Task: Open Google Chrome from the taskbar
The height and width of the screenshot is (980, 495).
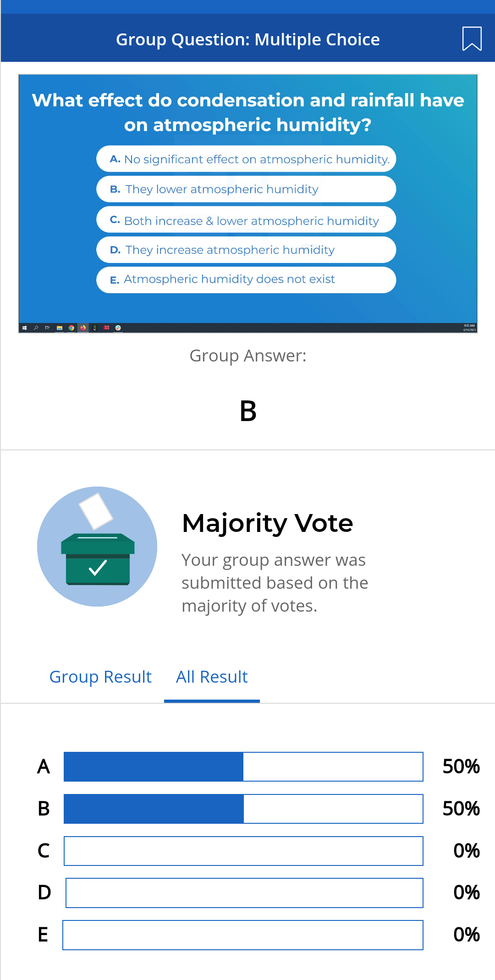Action: point(71,327)
